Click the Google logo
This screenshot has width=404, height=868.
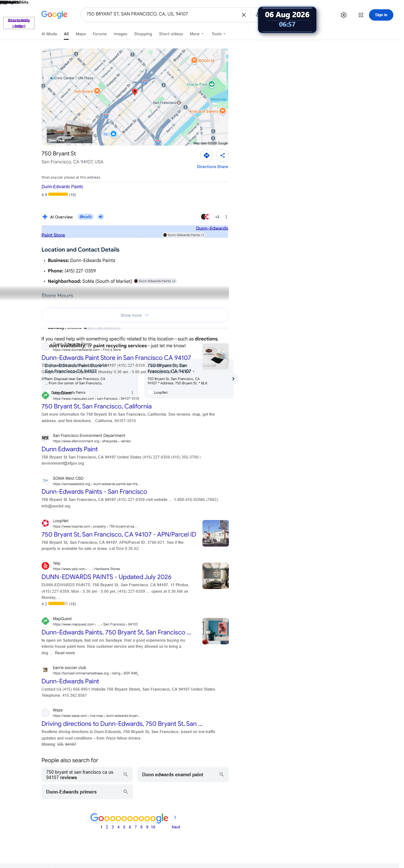click(54, 14)
